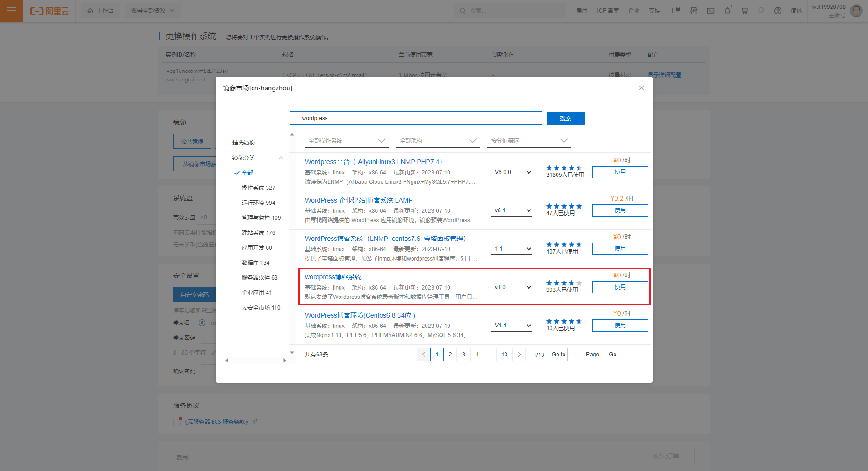868x471 pixels.
Task: Open the ICP 备案 top menu
Action: coord(608,11)
